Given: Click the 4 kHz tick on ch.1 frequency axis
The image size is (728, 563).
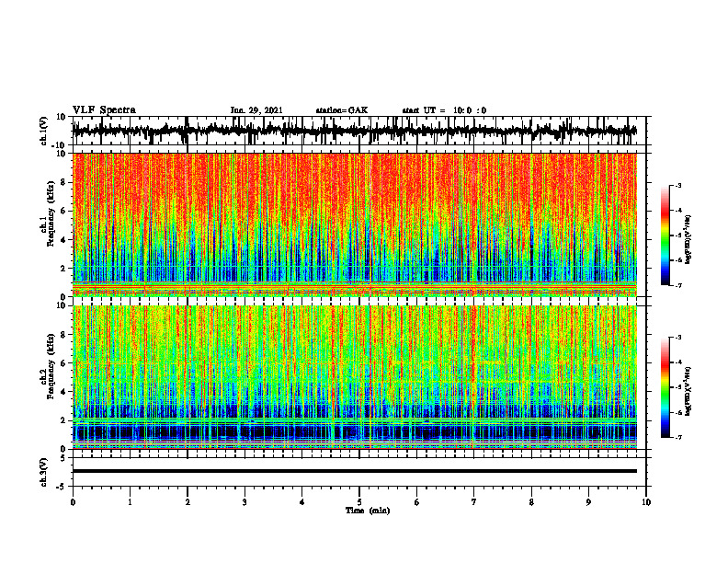Looking at the screenshot, I should 63,240.
